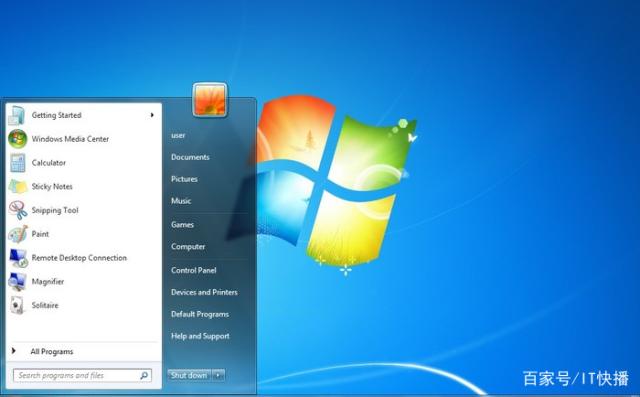Click the user account flower picture
640x397 pixels.
pos(210,100)
